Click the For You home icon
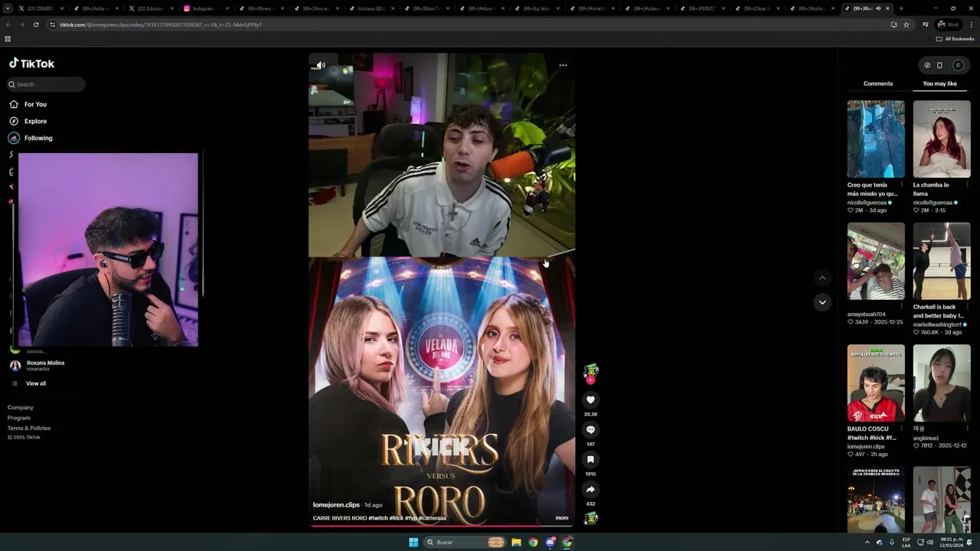 tap(14, 104)
